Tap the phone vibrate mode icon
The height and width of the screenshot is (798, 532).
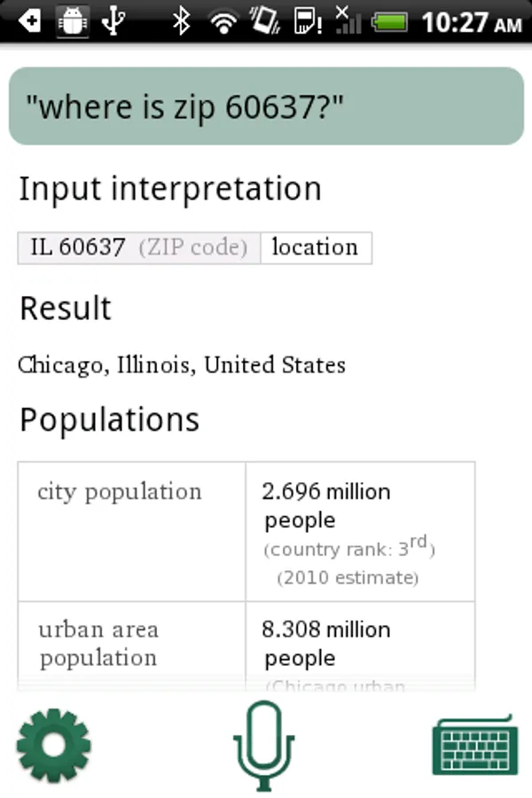[x=264, y=21]
